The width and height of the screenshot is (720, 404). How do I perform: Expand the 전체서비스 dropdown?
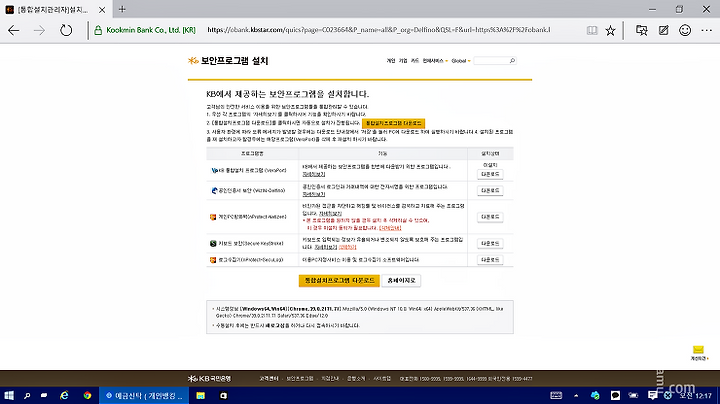click(435, 61)
